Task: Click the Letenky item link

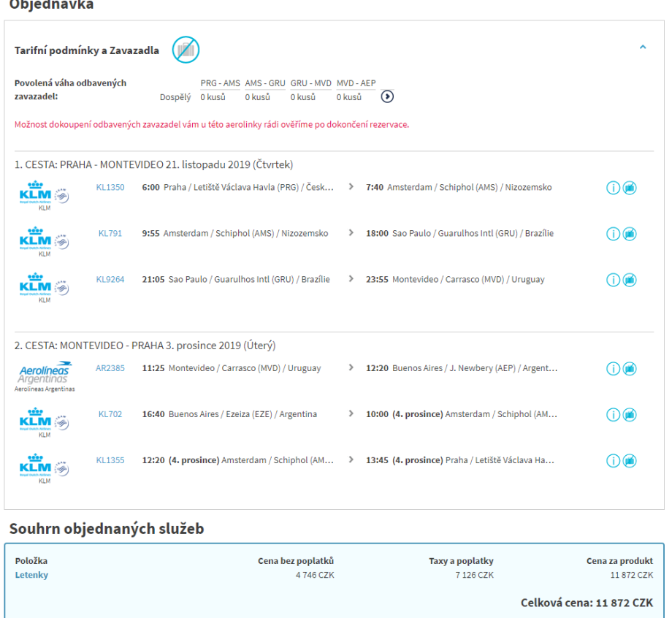Action: pos(31,575)
